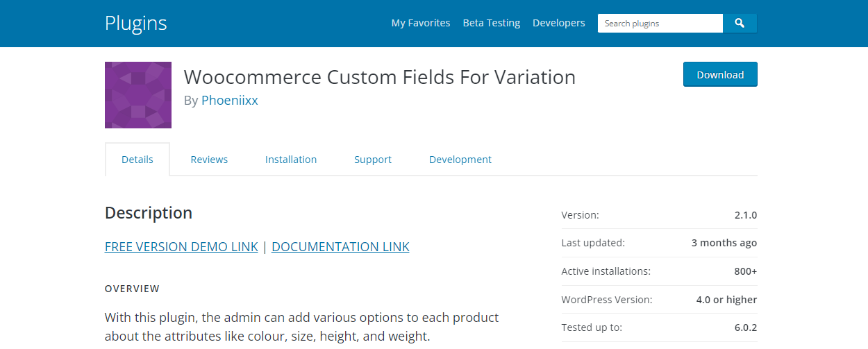Click the '800+' active installations value
Screen dimensions: 868x349
point(746,271)
